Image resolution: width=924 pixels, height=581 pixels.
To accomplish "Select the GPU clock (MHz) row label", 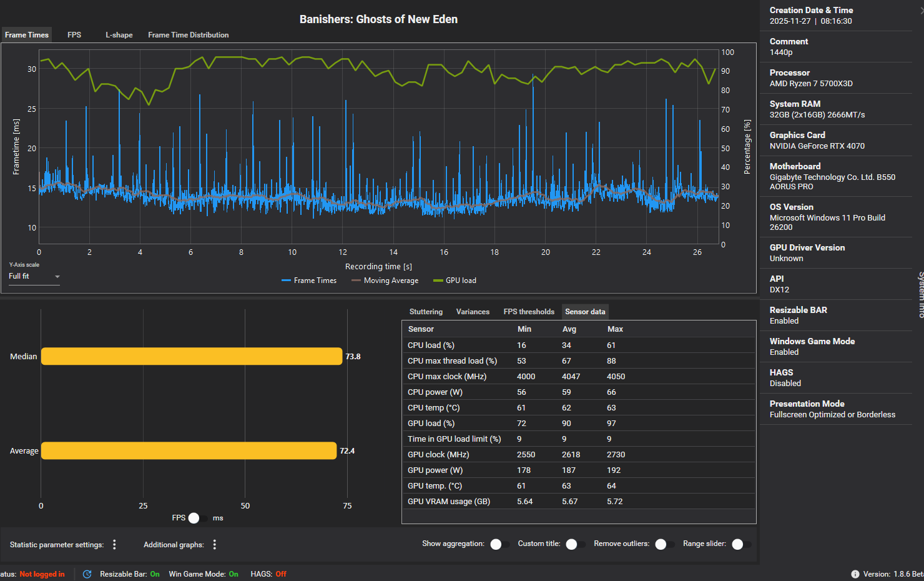I will (438, 454).
